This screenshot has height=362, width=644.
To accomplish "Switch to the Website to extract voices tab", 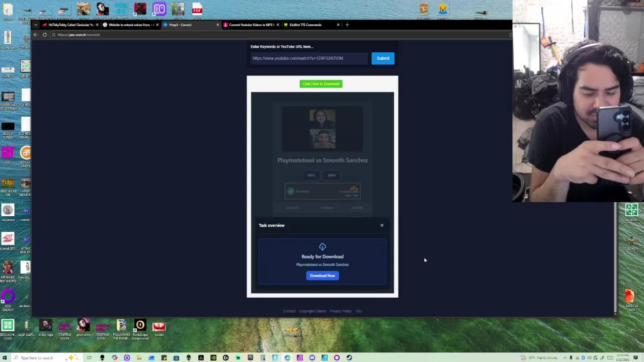I will [130, 25].
